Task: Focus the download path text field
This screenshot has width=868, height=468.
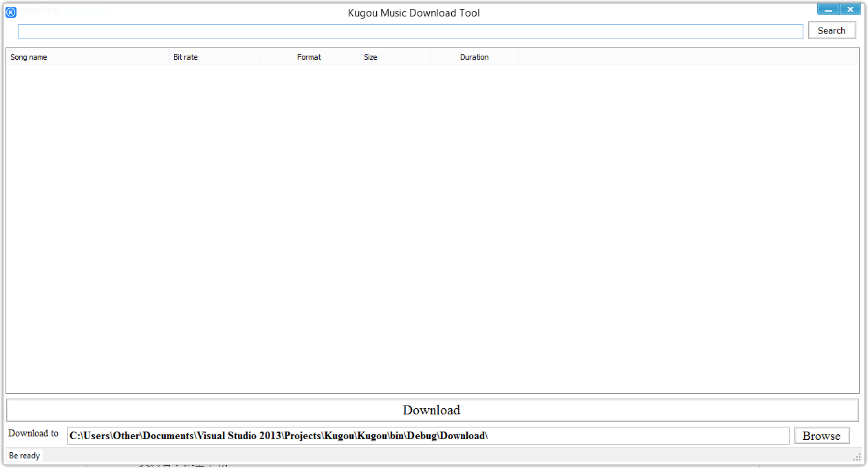Action: (x=428, y=436)
